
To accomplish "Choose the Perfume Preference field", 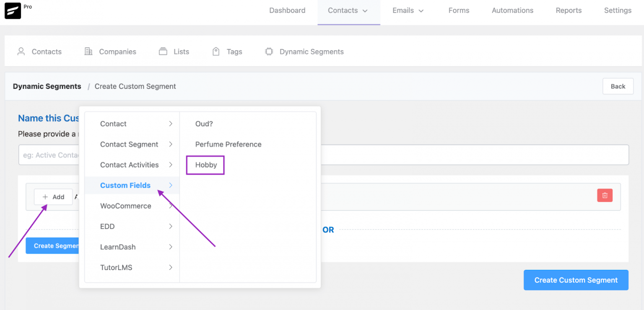I will [228, 144].
